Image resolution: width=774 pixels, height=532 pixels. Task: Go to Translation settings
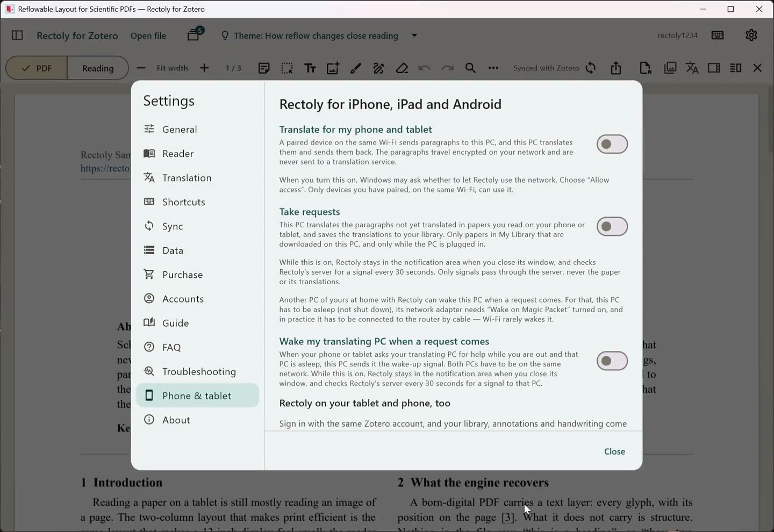tap(197, 178)
